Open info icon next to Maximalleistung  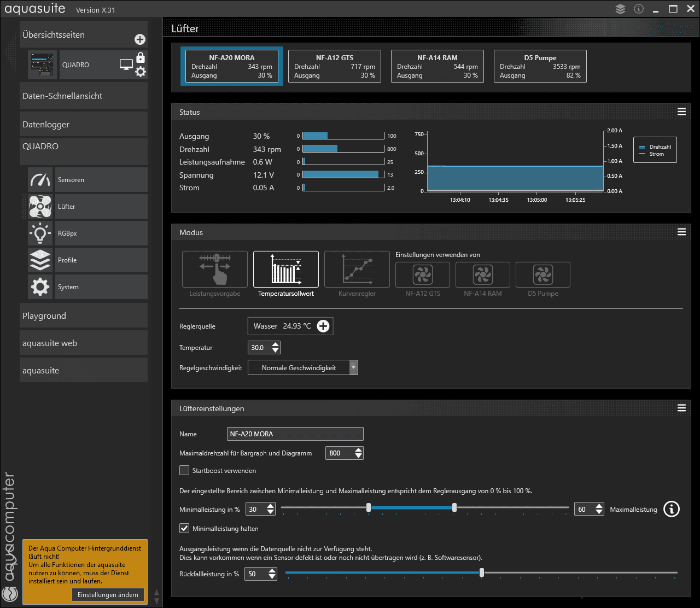click(x=672, y=509)
